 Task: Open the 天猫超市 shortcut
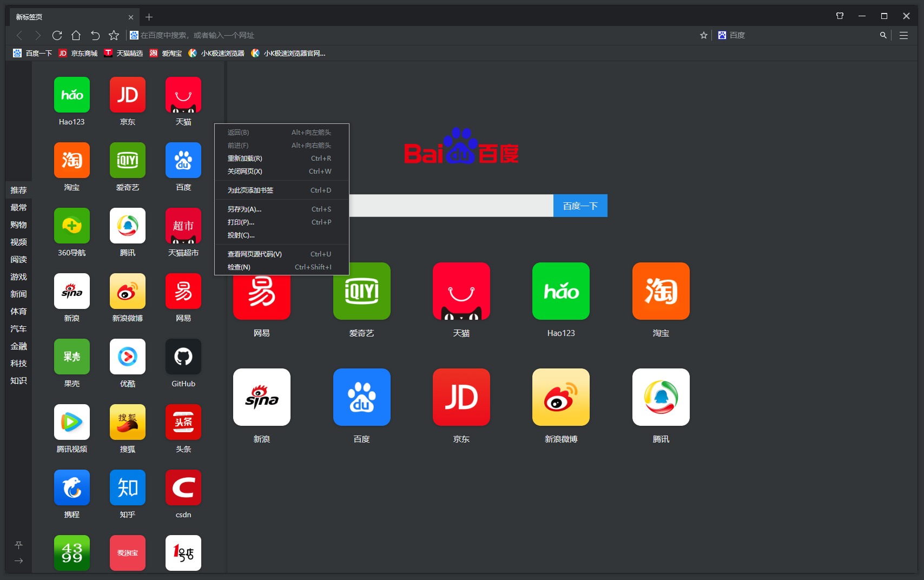coord(183,226)
